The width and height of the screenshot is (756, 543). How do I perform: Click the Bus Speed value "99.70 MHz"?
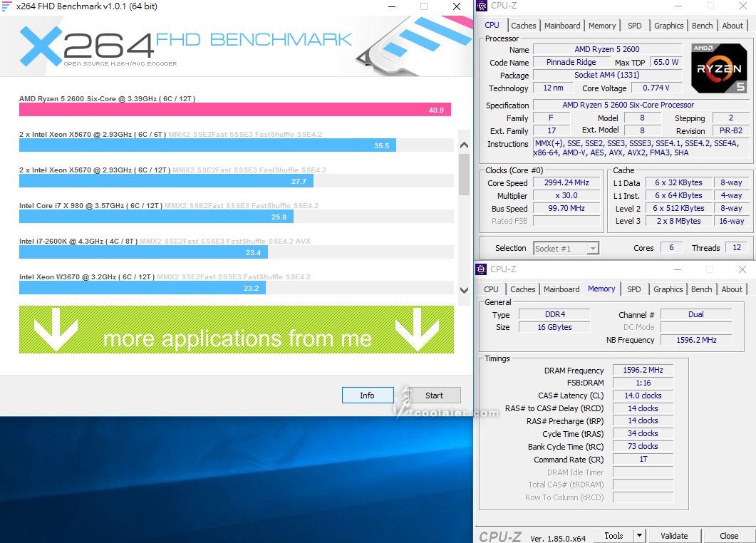coord(566,208)
